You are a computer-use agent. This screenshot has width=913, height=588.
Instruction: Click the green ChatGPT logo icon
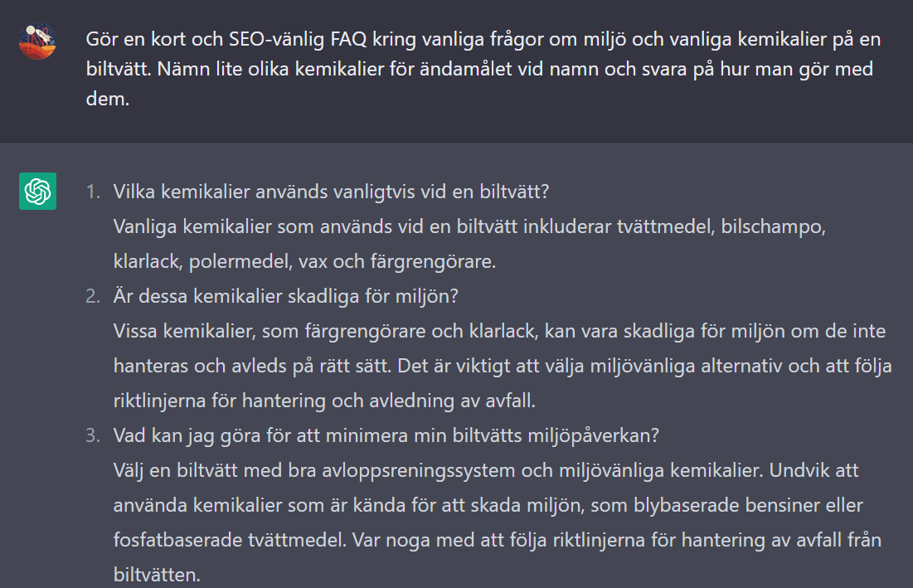(37, 191)
